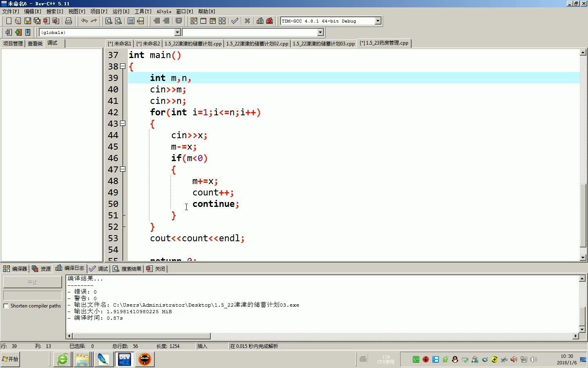Click the Compile icon with colored squares
This screenshot has width=588, height=368.
(x=194, y=21)
